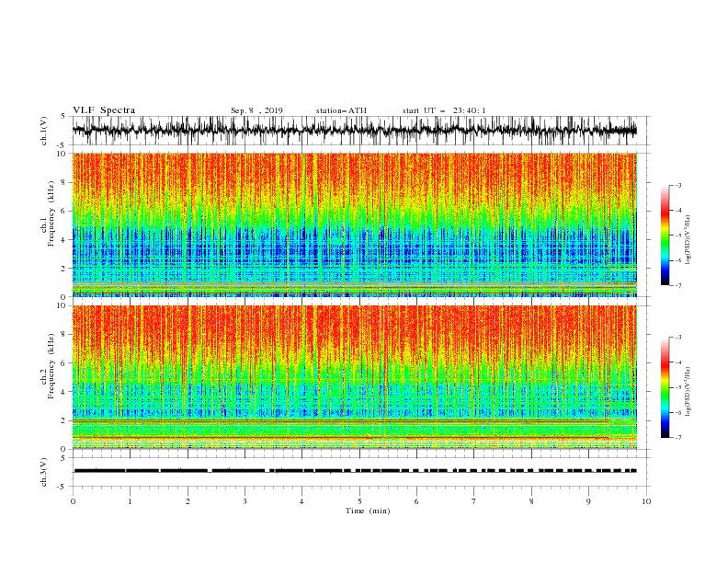Image resolution: width=728 pixels, height=563 pixels.
Task: Click the 'start UT = 23:40:1' text
Action: click(x=444, y=110)
